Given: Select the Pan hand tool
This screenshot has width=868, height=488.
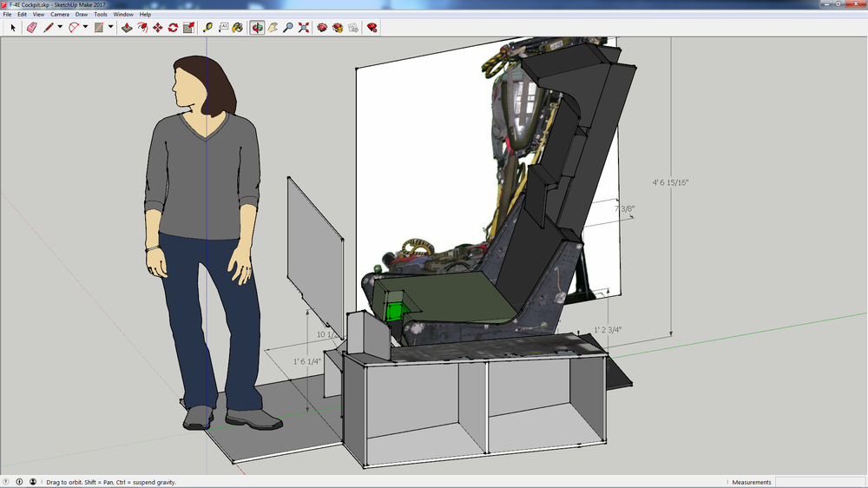Looking at the screenshot, I should click(x=273, y=28).
